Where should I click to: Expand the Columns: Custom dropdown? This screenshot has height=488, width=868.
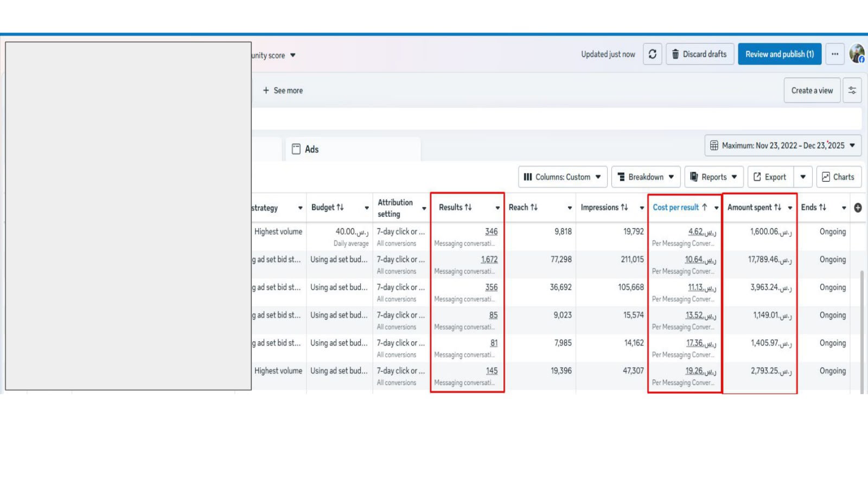pos(563,177)
